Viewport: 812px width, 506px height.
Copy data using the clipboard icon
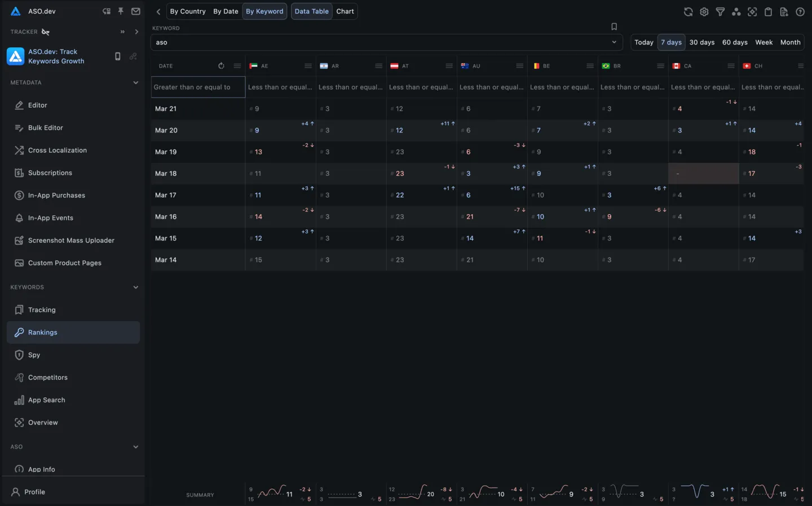pos(768,11)
